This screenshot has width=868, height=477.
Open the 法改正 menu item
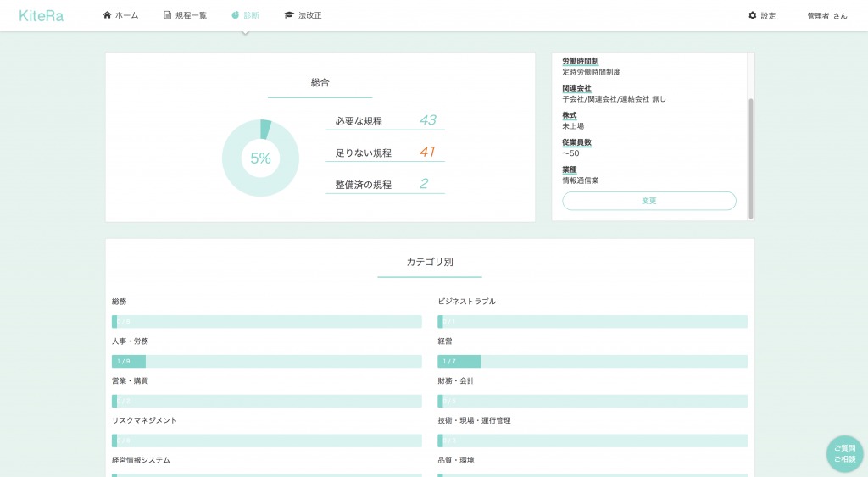point(310,15)
